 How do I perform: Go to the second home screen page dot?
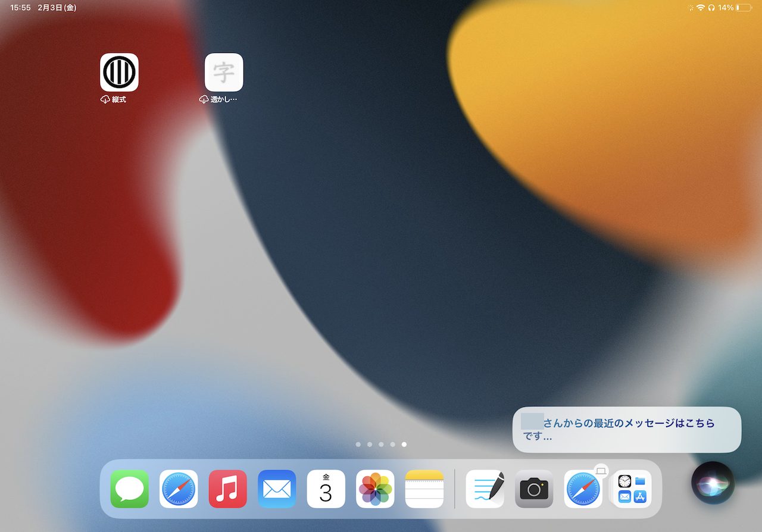pyautogui.click(x=370, y=445)
